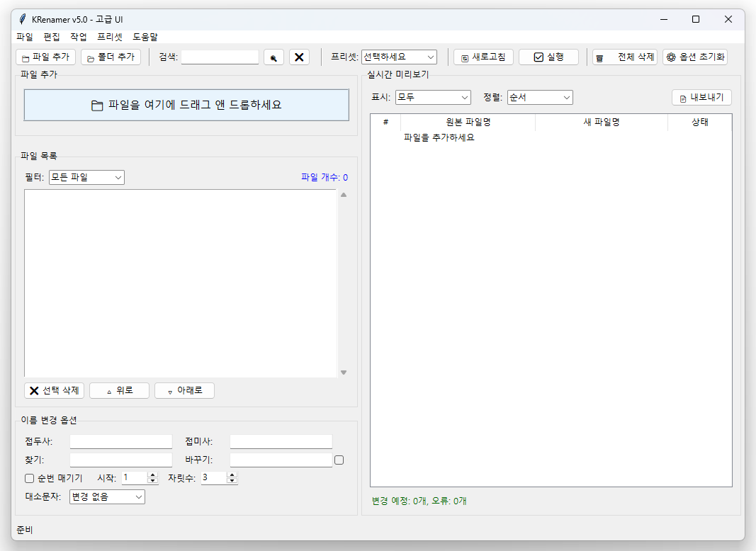Click the 옵션 초기화 gear icon
The height and width of the screenshot is (551, 756).
[x=670, y=57]
